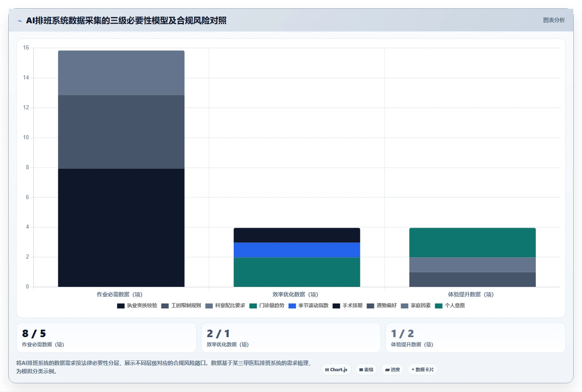Click the blue 季节波动指数 legend swatch
Image resolution: width=582 pixels, height=392 pixels.
(292, 306)
